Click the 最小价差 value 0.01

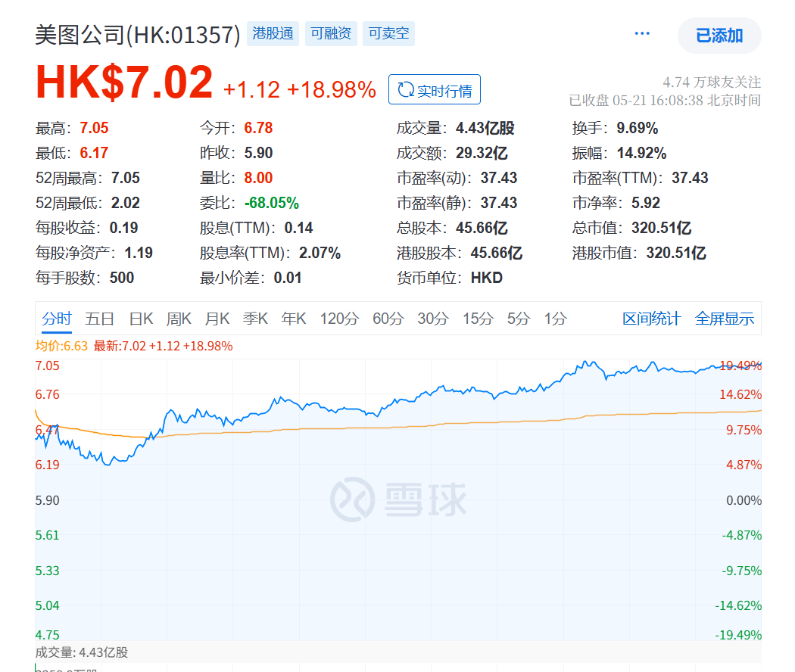(288, 278)
